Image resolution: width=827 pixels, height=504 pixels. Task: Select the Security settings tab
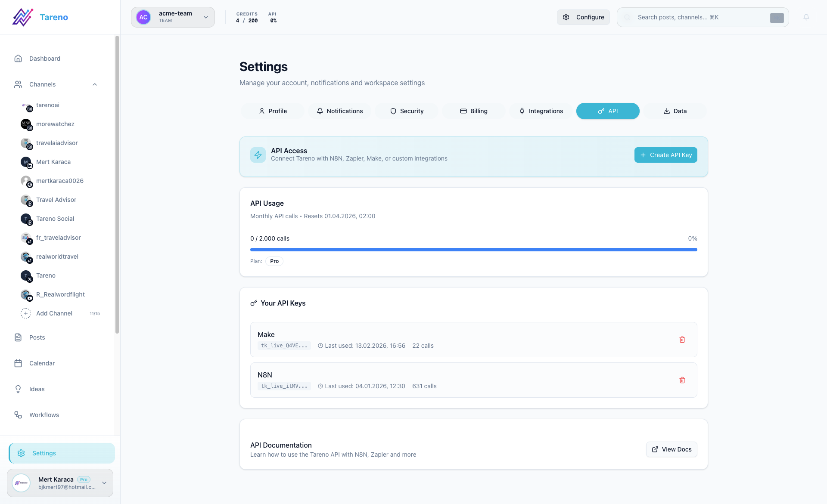pos(407,111)
